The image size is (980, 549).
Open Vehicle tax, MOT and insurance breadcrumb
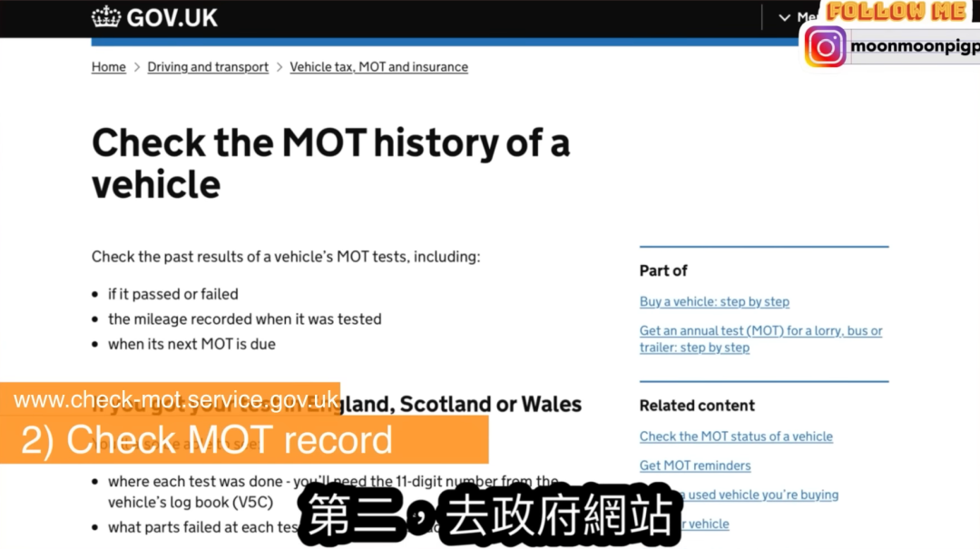tap(378, 67)
